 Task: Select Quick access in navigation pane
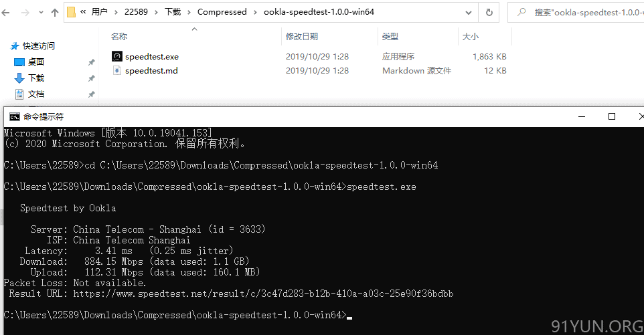tap(33, 46)
